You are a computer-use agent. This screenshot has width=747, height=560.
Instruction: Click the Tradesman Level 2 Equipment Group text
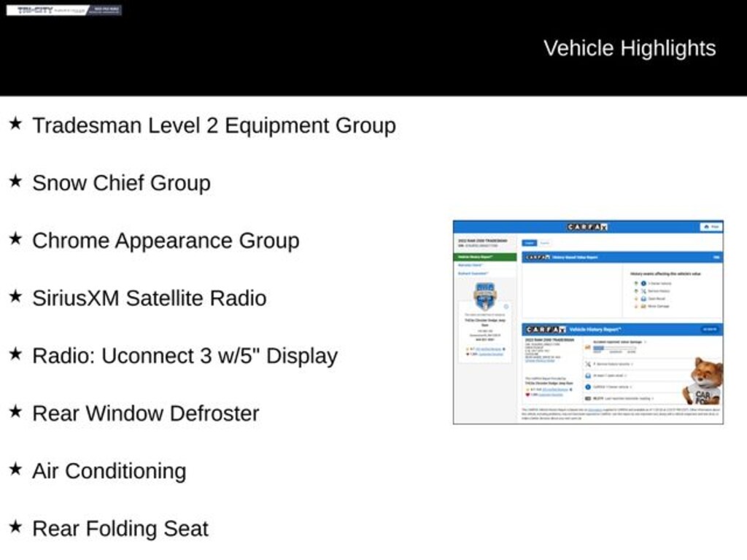[x=214, y=125]
